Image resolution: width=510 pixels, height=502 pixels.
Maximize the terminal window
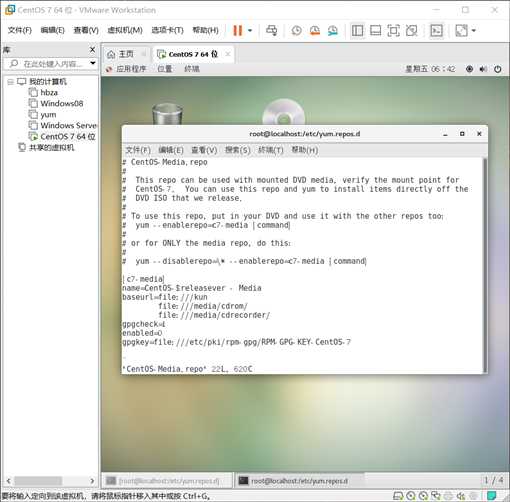462,134
